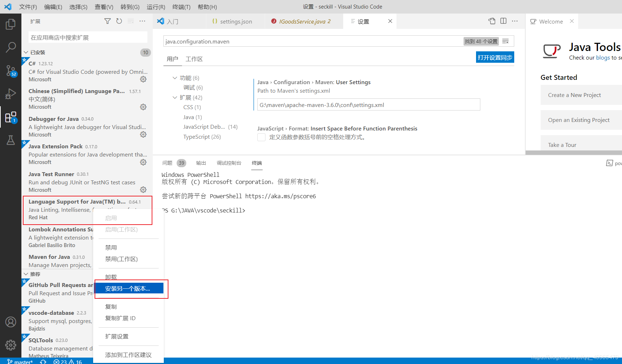Open the 调试控制台 panel tab
Viewport: 622px width, 364px height.
pos(229,163)
